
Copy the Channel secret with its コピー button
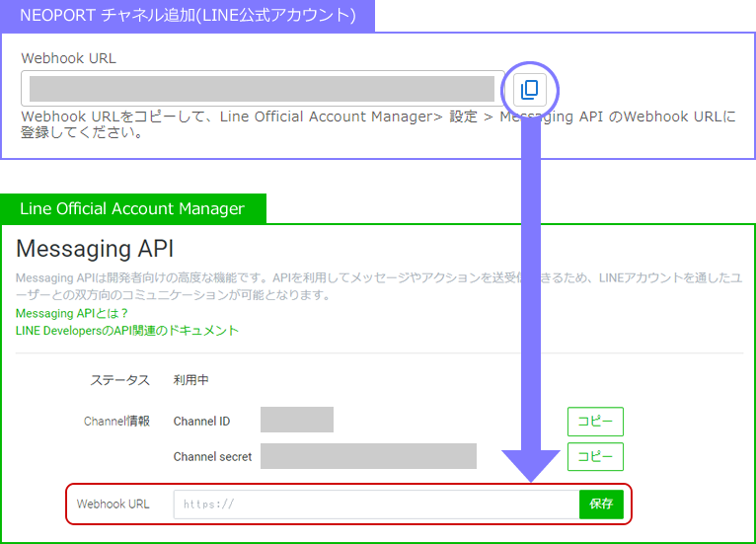click(x=595, y=456)
